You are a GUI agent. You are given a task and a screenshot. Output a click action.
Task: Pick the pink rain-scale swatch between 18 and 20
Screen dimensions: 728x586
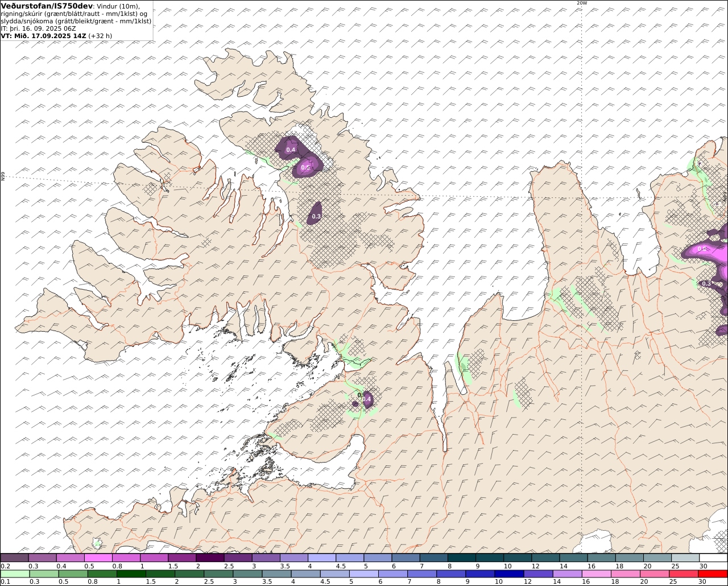[626, 573]
